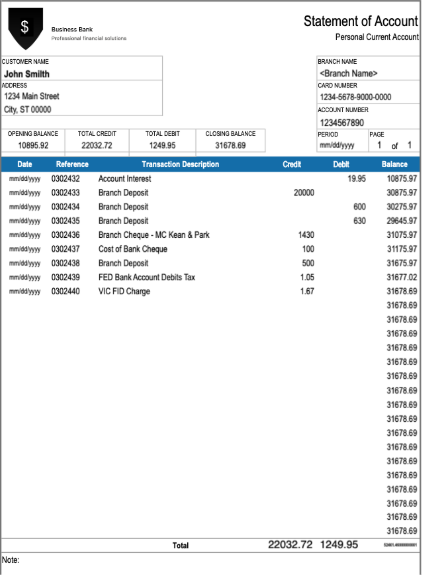Click the "Date" column header
This screenshot has width=422, height=577.
click(25, 164)
